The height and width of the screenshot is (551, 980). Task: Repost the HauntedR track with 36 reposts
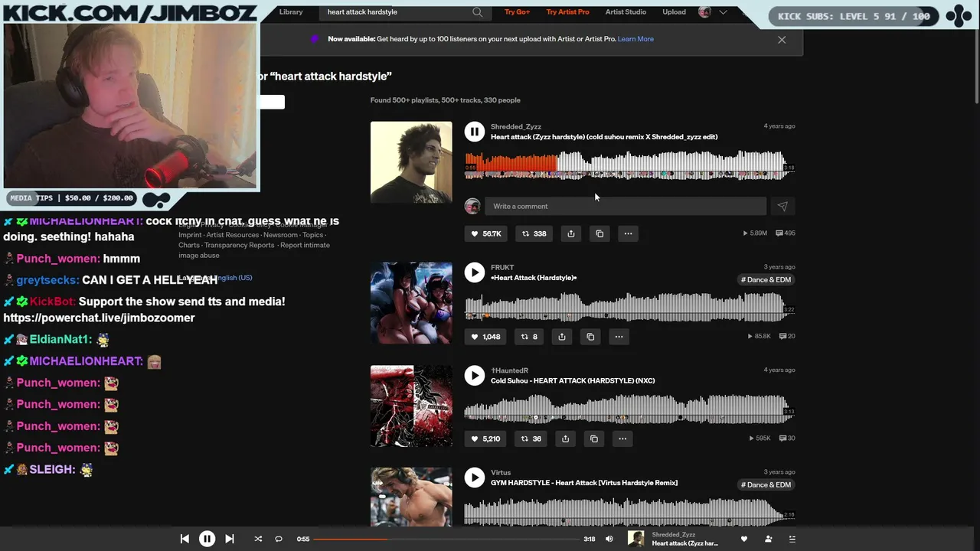(x=531, y=439)
